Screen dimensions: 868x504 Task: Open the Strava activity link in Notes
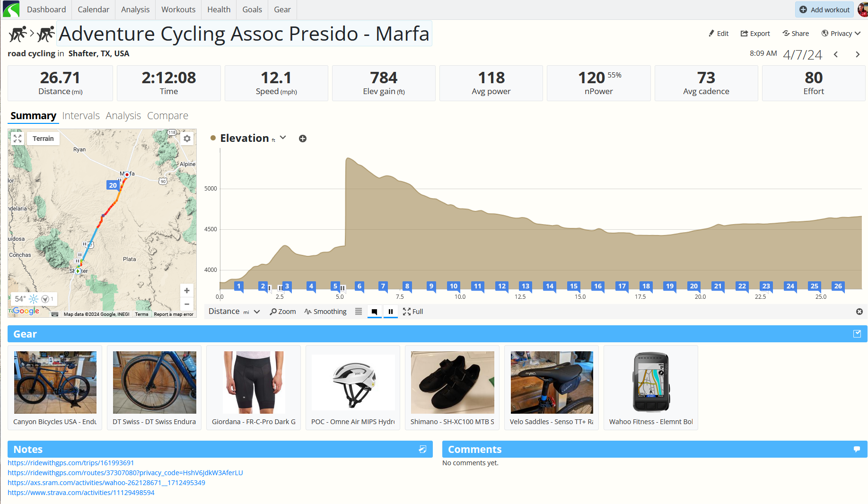[x=81, y=493]
